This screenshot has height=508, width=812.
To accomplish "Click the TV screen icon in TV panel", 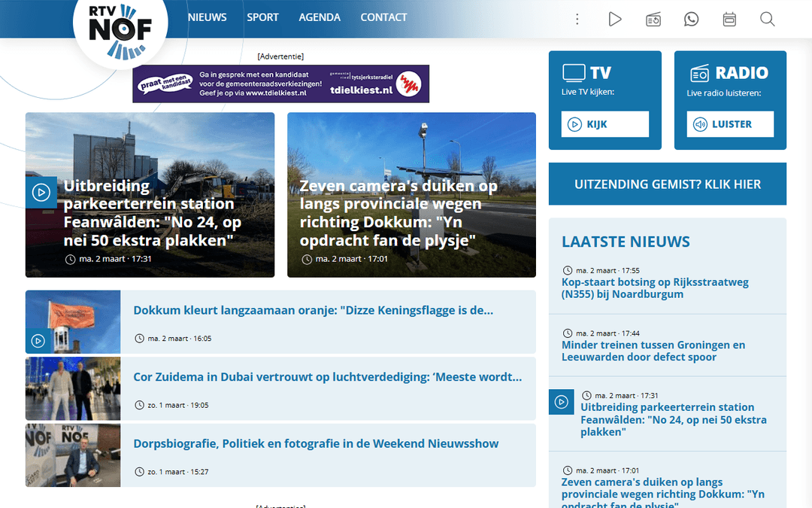I will 574,73.
